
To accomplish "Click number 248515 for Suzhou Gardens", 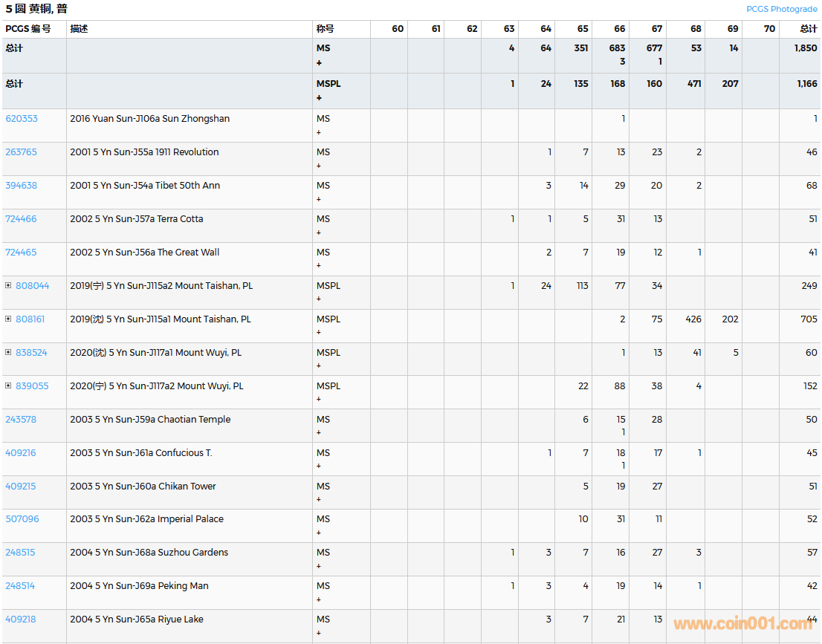I will (21, 553).
